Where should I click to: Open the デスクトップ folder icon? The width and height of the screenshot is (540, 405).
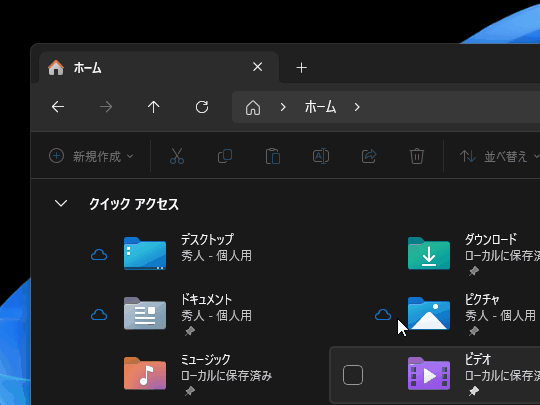click(145, 253)
